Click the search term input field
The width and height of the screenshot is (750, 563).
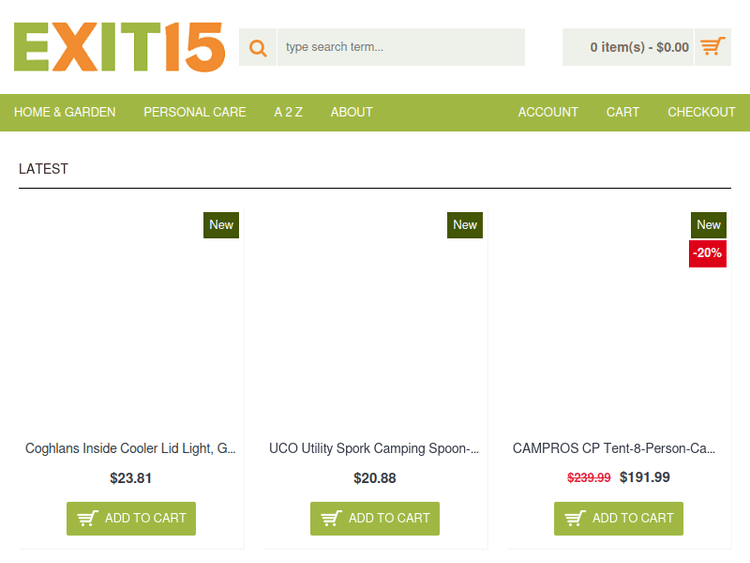click(x=400, y=47)
